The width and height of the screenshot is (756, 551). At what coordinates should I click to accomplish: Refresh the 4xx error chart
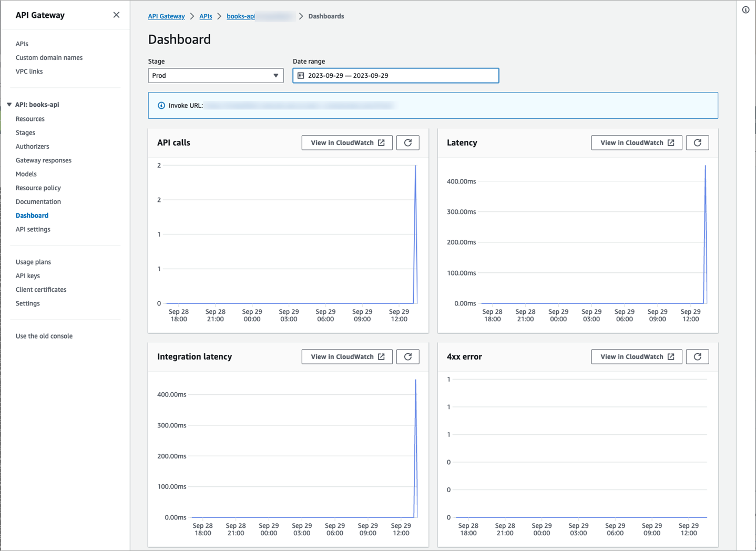click(x=698, y=356)
